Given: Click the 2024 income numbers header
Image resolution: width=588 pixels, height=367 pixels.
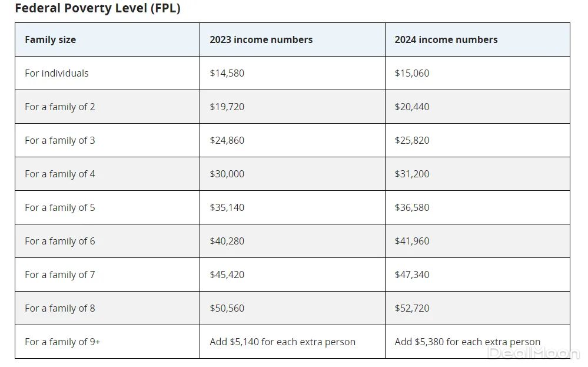Looking at the screenshot, I should (446, 39).
